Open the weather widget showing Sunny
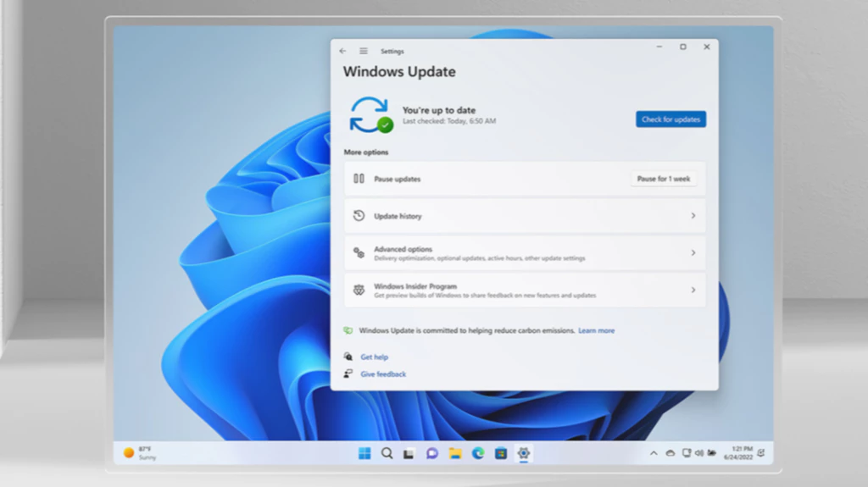The width and height of the screenshot is (868, 487). (x=140, y=453)
